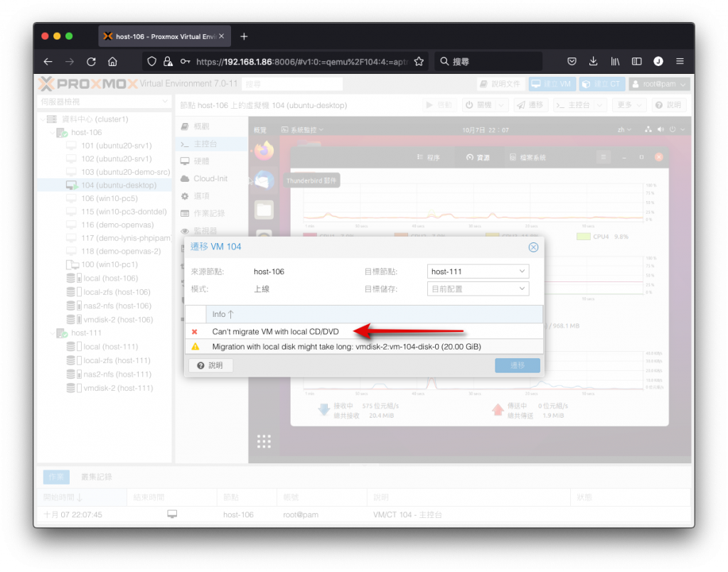Click the Create CT button
This screenshot has height=572, width=728.
click(602, 84)
